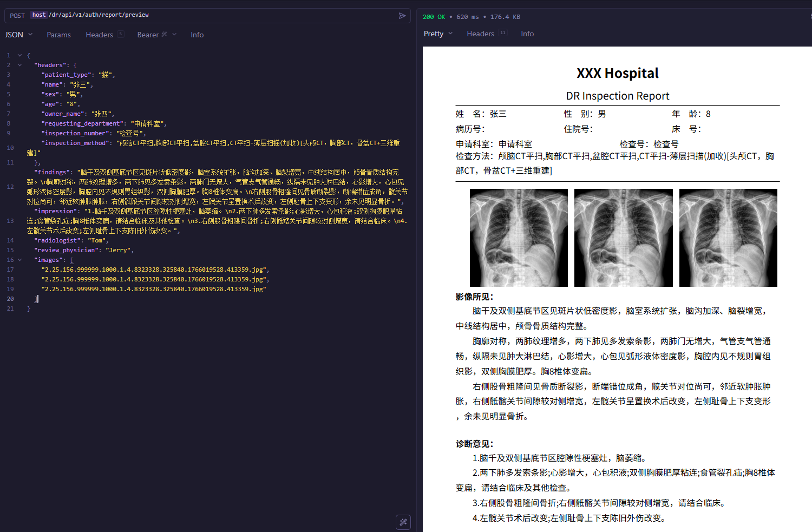
Task: Switch to the request Params tab
Action: 58,35
